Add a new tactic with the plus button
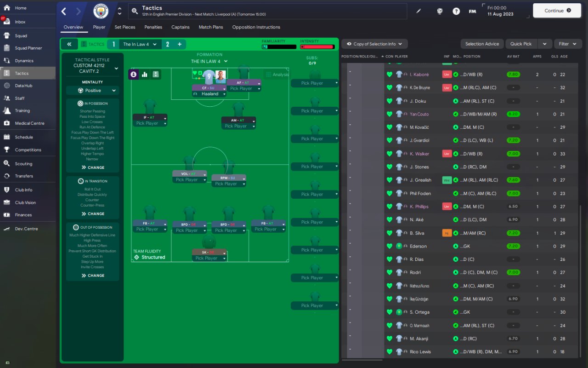 (180, 44)
